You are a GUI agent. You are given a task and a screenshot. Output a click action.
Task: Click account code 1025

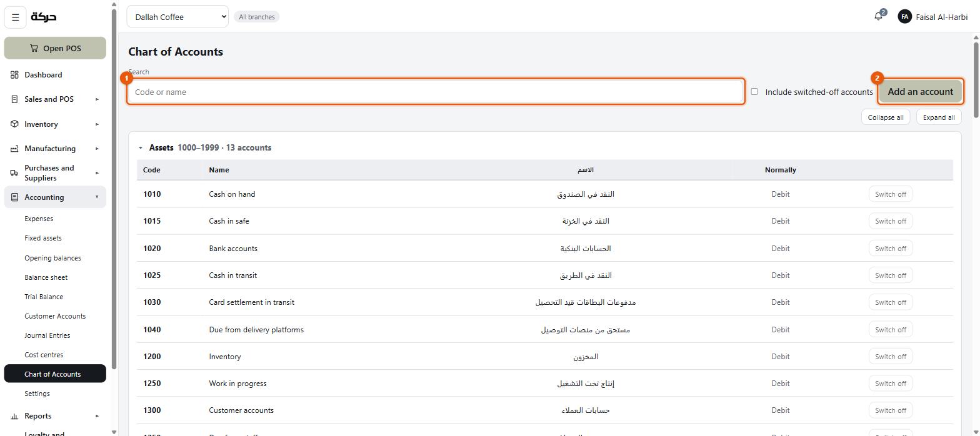pos(152,275)
